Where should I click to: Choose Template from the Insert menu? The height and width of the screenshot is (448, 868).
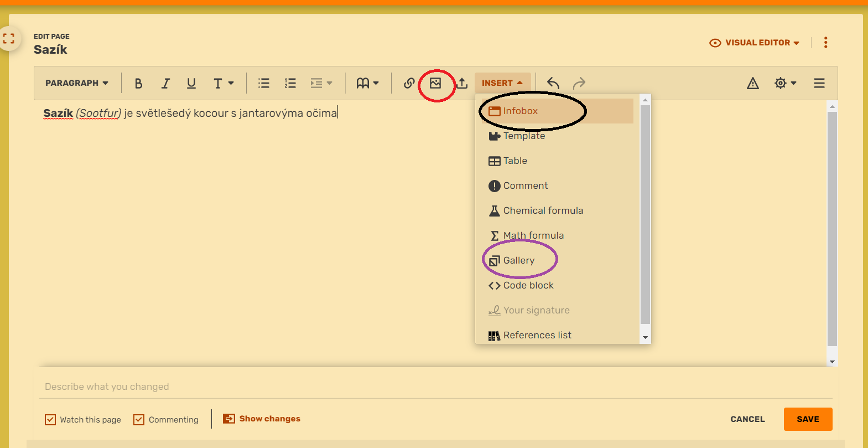coord(557,136)
